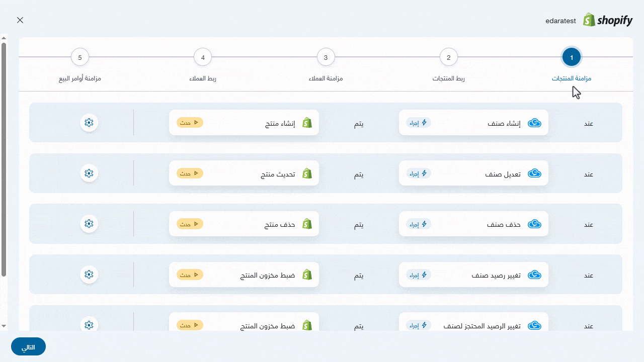644x362 pixels.
Task: Click the edaratest store name
Action: click(x=560, y=21)
